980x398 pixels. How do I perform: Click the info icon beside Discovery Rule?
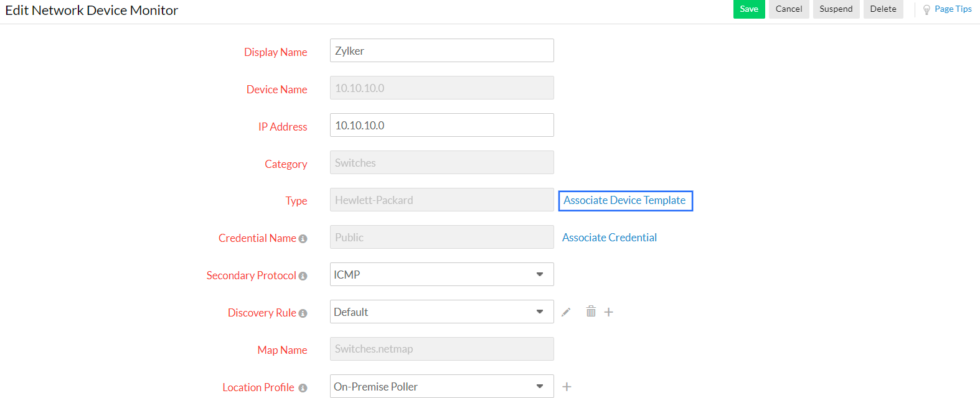coord(303,313)
